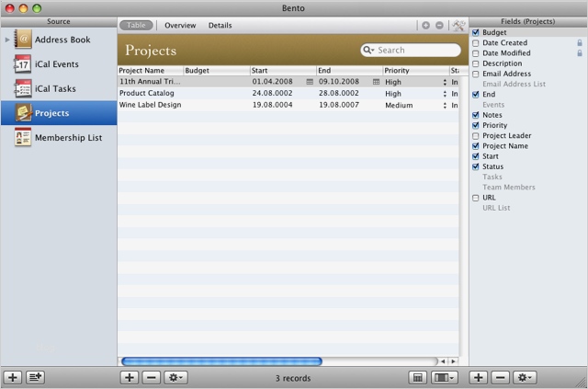Screen dimensions: 588x389
Task: Switch to the Overview tab
Action: (180, 26)
